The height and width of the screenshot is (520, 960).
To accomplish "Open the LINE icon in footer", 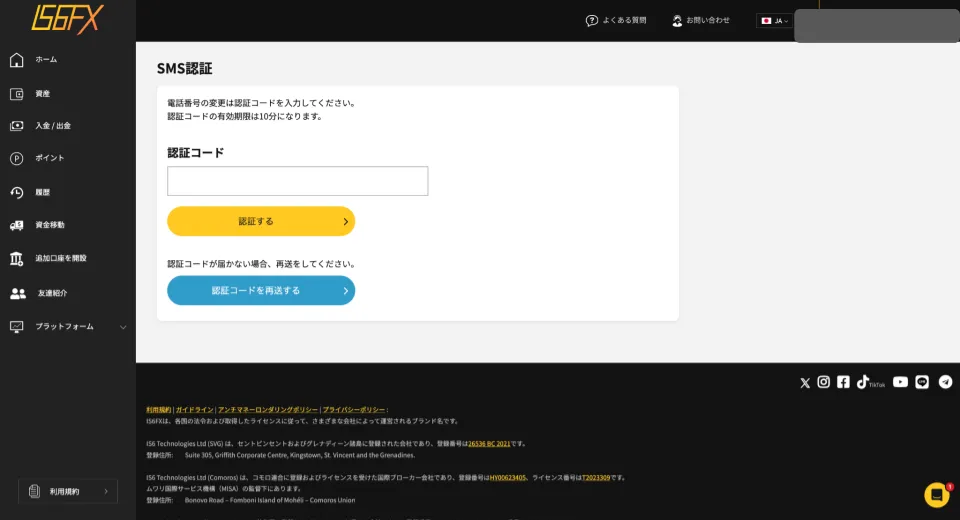I will coord(922,382).
